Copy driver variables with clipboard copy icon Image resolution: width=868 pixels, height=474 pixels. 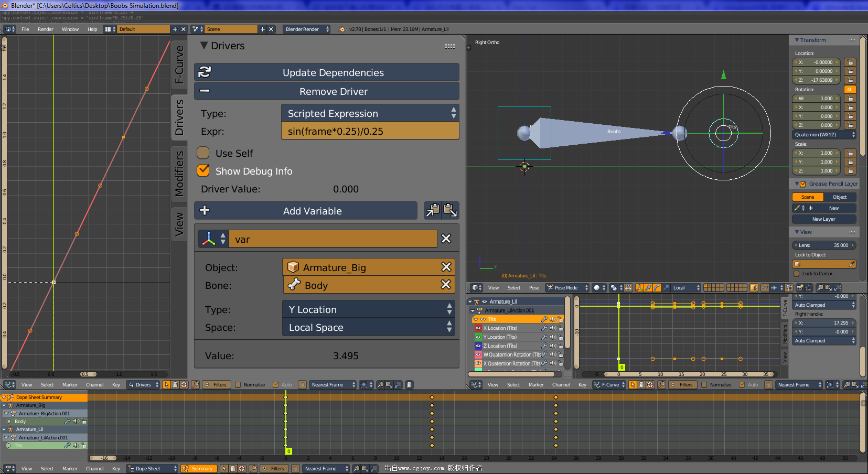pos(433,211)
